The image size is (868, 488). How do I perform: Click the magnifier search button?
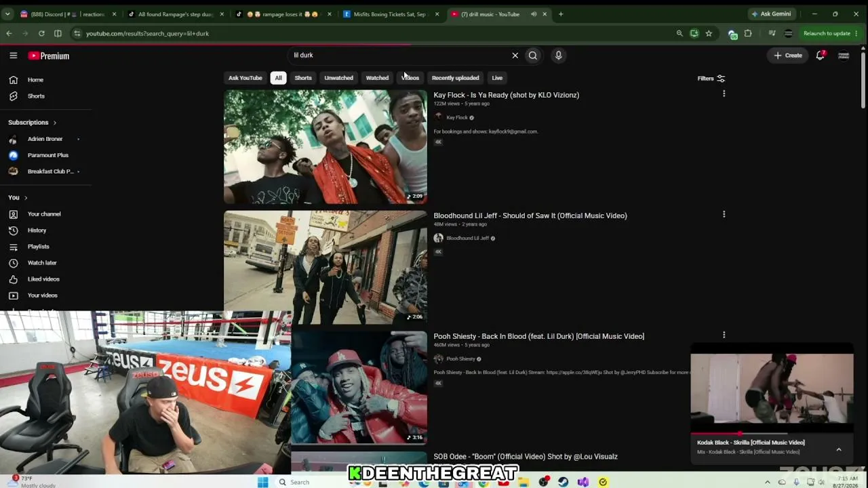pyautogui.click(x=533, y=56)
